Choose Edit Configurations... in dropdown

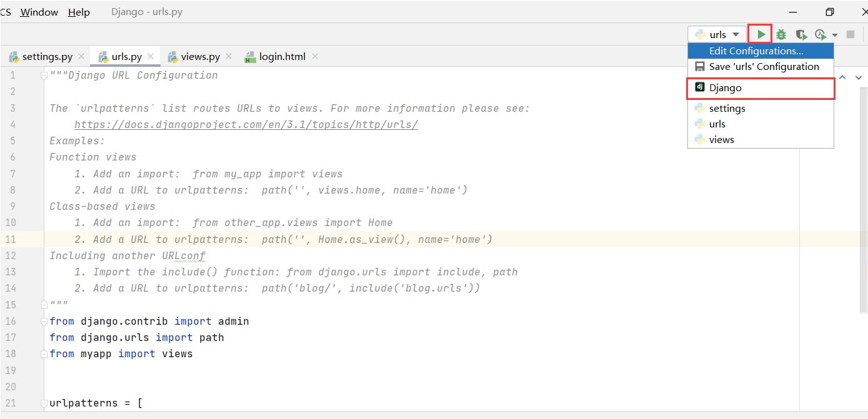pyautogui.click(x=761, y=51)
